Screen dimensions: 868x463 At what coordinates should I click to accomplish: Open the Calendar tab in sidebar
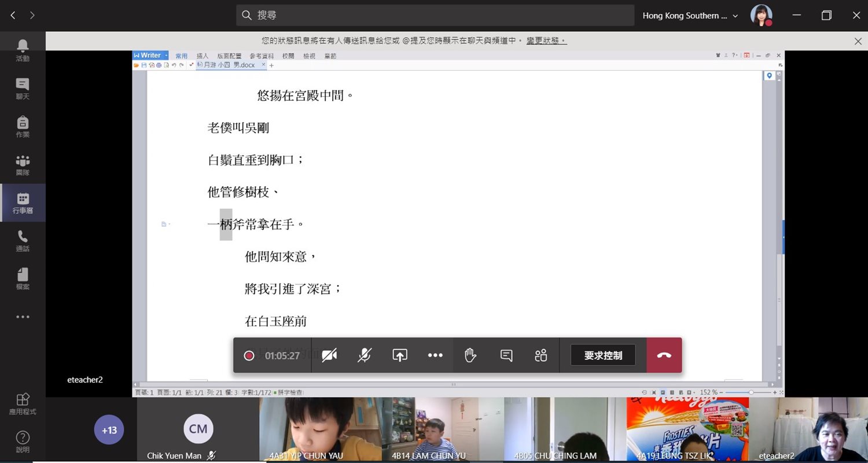(x=23, y=203)
